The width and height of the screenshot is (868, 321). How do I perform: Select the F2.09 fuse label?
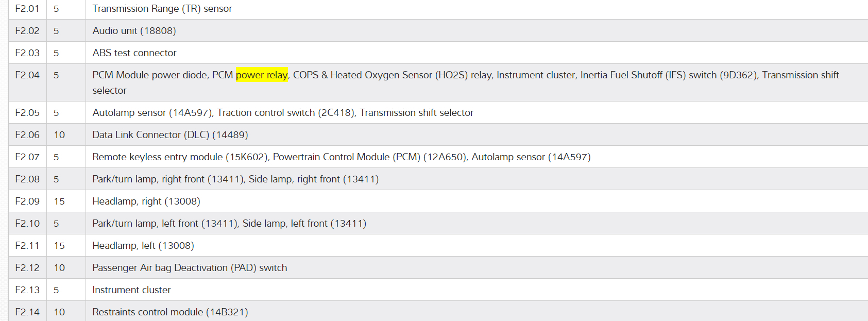tap(27, 201)
